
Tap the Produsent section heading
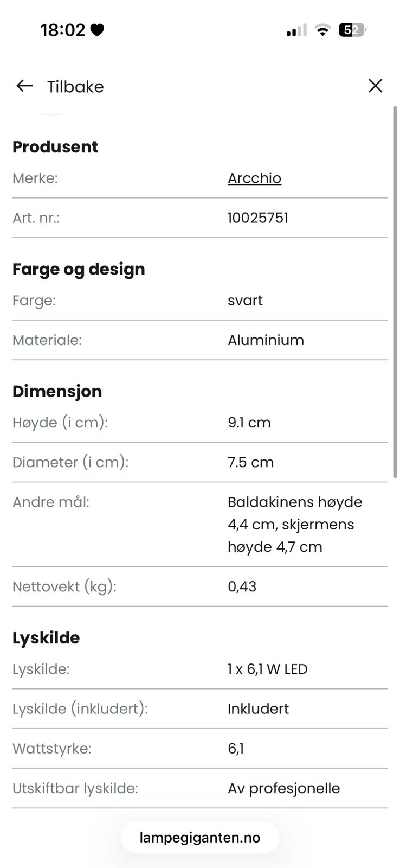point(55,146)
